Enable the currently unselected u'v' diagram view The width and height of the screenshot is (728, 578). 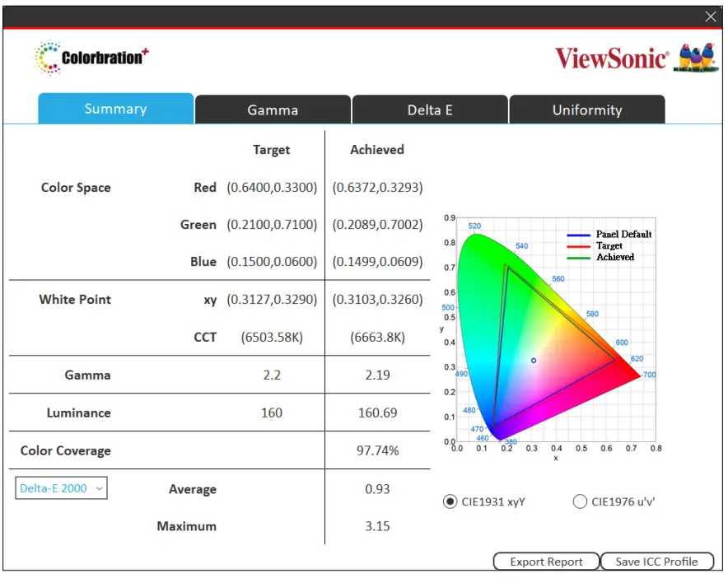(x=580, y=501)
